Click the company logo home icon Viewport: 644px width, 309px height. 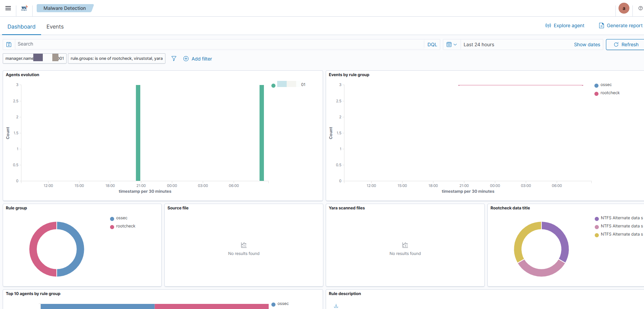24,8
